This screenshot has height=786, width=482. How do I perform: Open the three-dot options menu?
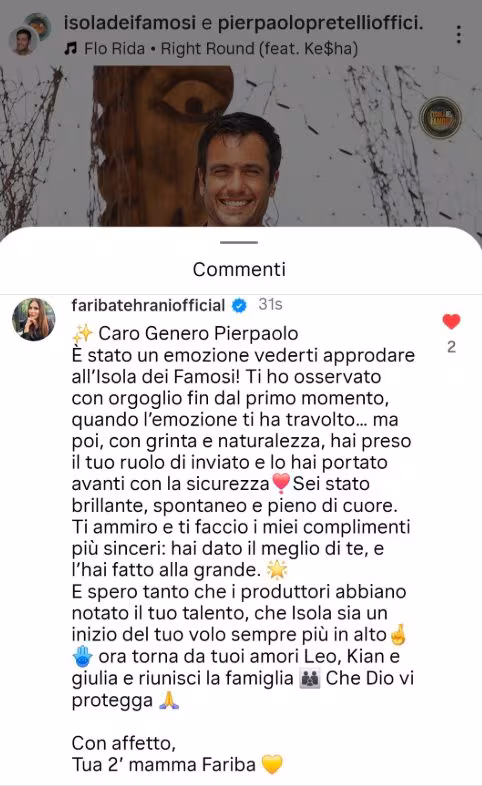[459, 35]
